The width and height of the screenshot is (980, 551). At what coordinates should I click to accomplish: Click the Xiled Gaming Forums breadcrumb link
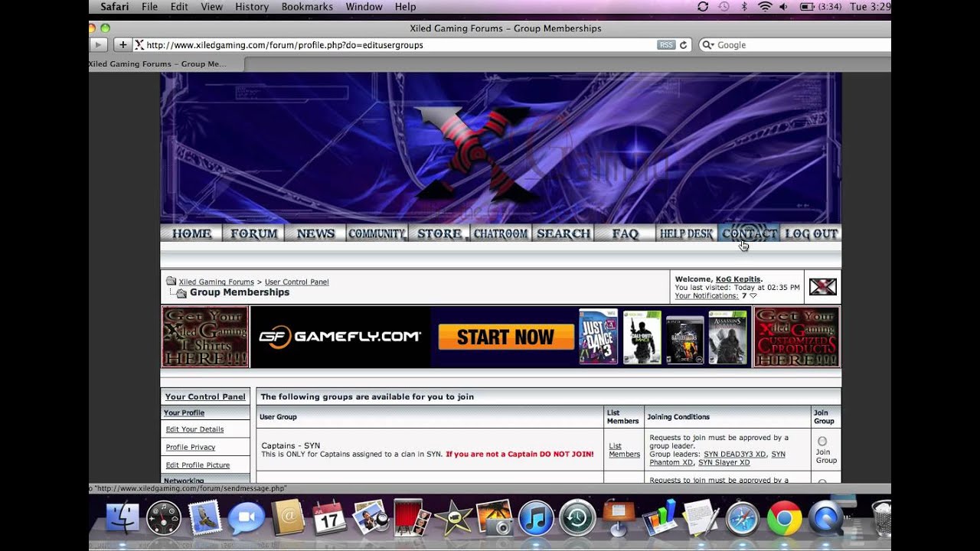click(x=216, y=282)
